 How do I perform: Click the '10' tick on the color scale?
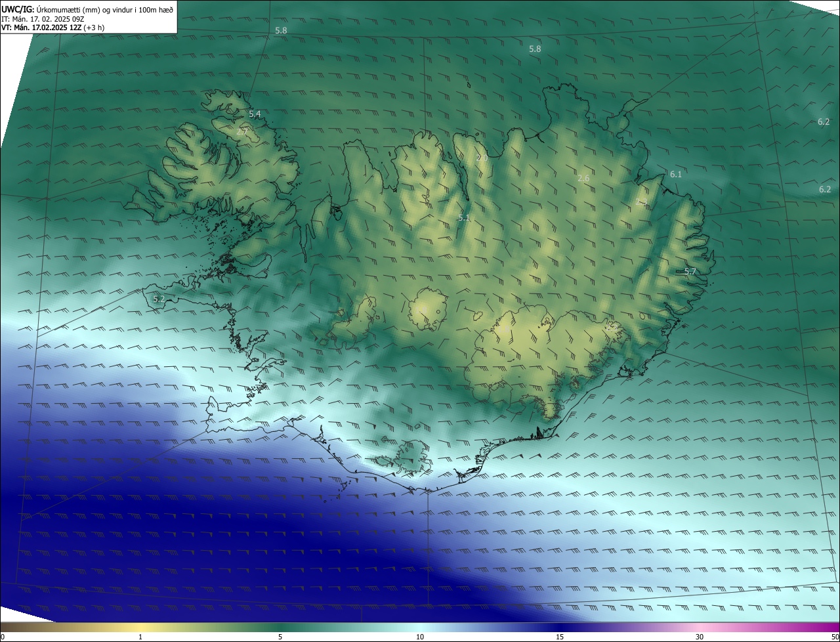[x=420, y=637]
